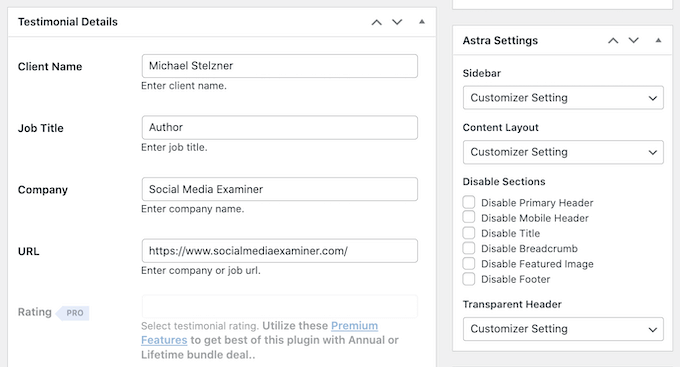Image resolution: width=680 pixels, height=367 pixels.
Task: Check the Disable Title option
Action: click(468, 233)
